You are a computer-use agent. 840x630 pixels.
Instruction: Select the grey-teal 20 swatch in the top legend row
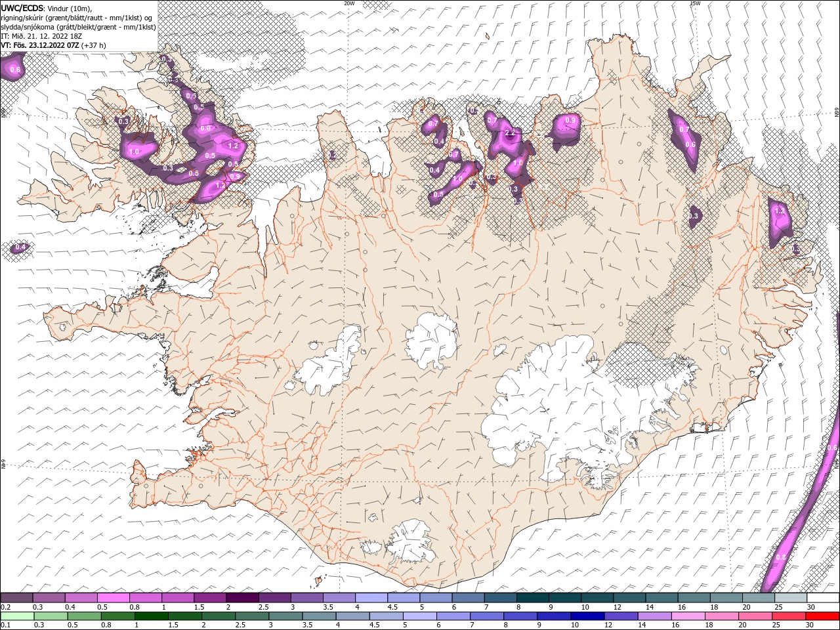757,598
